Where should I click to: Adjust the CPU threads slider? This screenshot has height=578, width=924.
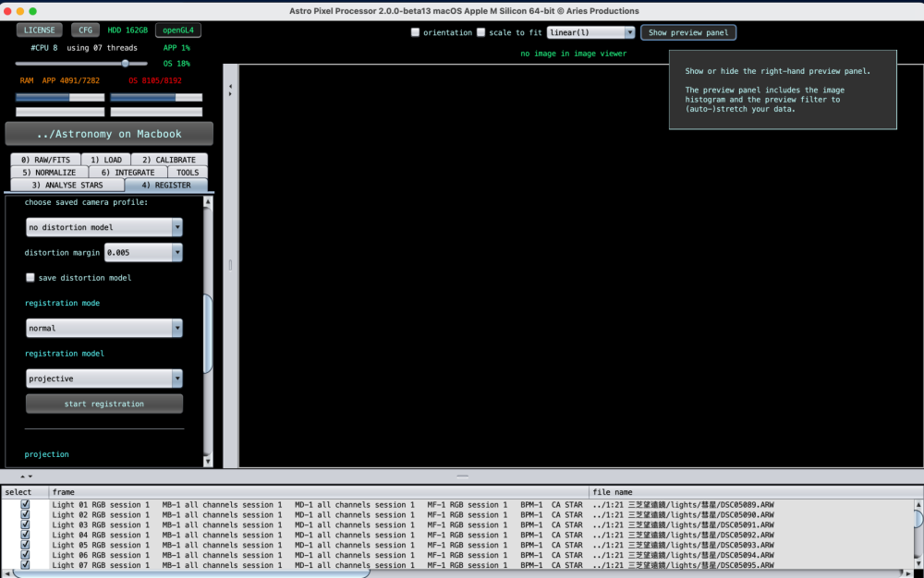[125, 63]
